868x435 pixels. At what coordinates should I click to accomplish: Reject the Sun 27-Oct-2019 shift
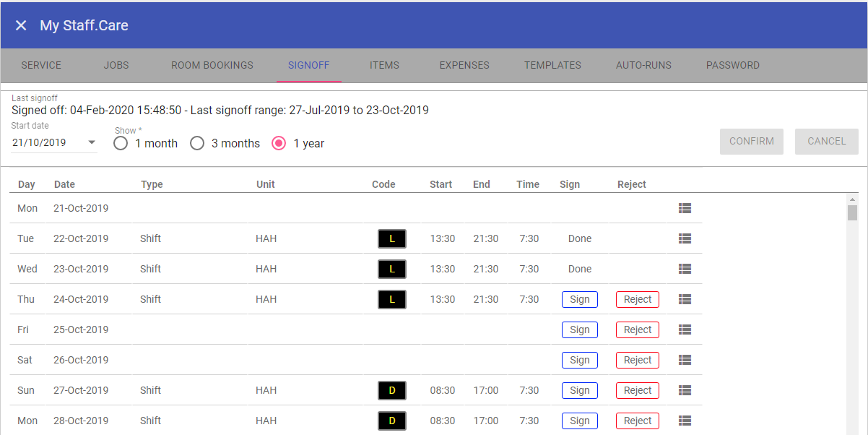(x=637, y=390)
